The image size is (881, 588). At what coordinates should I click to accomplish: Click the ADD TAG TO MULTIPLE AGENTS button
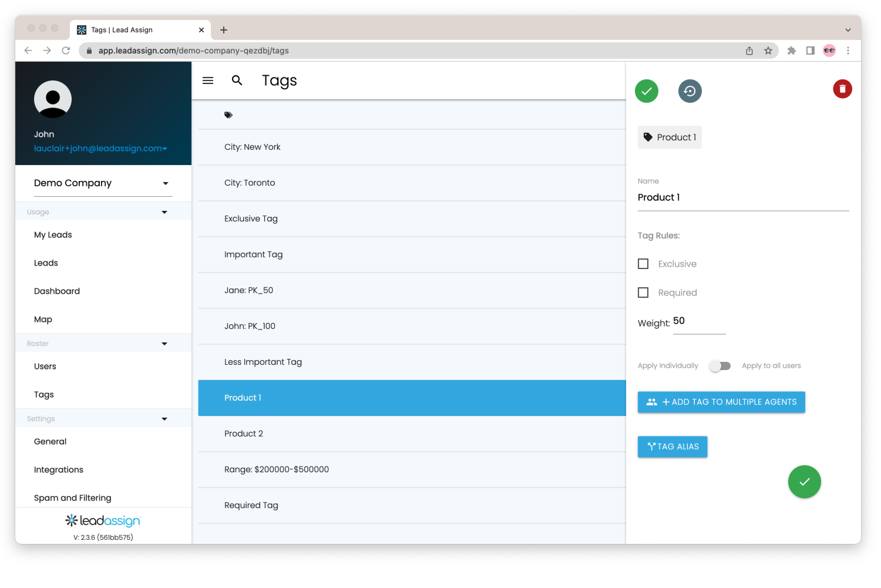tap(721, 401)
